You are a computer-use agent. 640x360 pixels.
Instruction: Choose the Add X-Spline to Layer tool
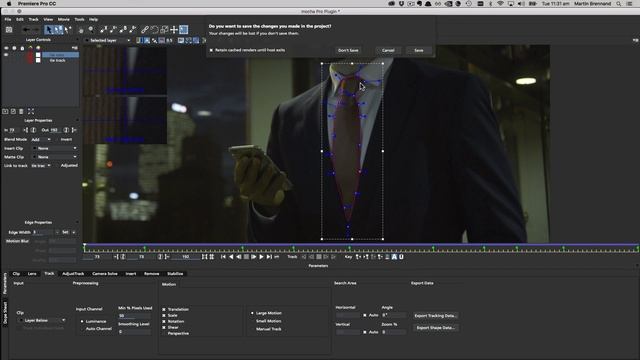click(x=113, y=29)
